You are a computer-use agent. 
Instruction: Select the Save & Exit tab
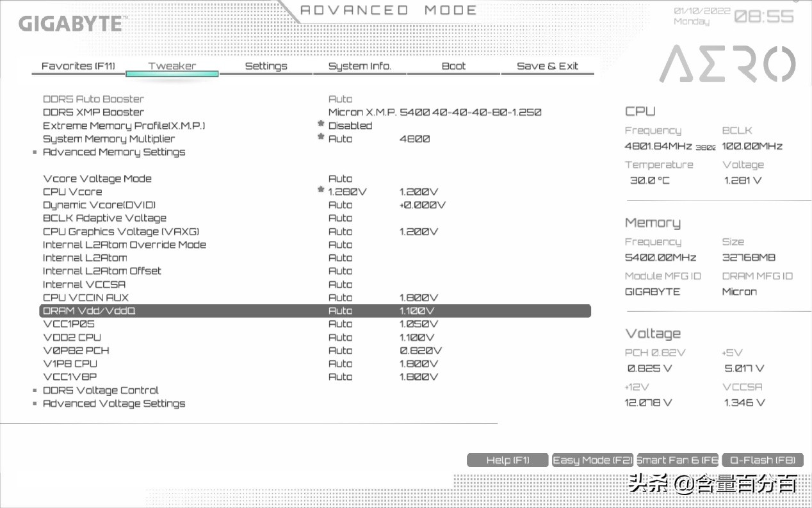tap(548, 66)
